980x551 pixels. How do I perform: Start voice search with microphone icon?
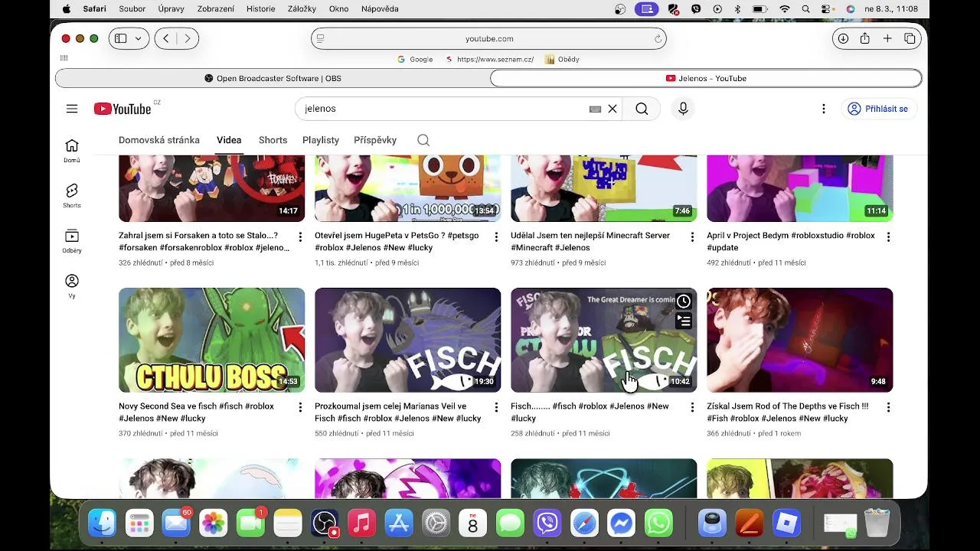pos(683,109)
